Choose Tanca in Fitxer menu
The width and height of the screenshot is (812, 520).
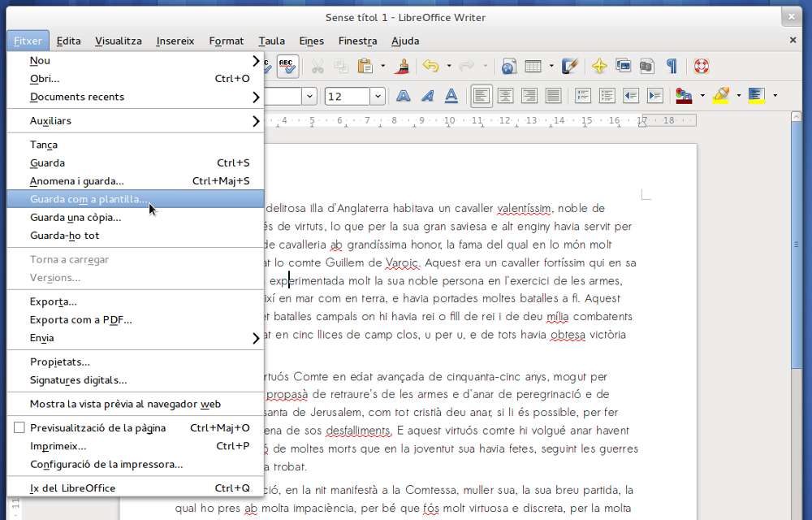[136, 145]
